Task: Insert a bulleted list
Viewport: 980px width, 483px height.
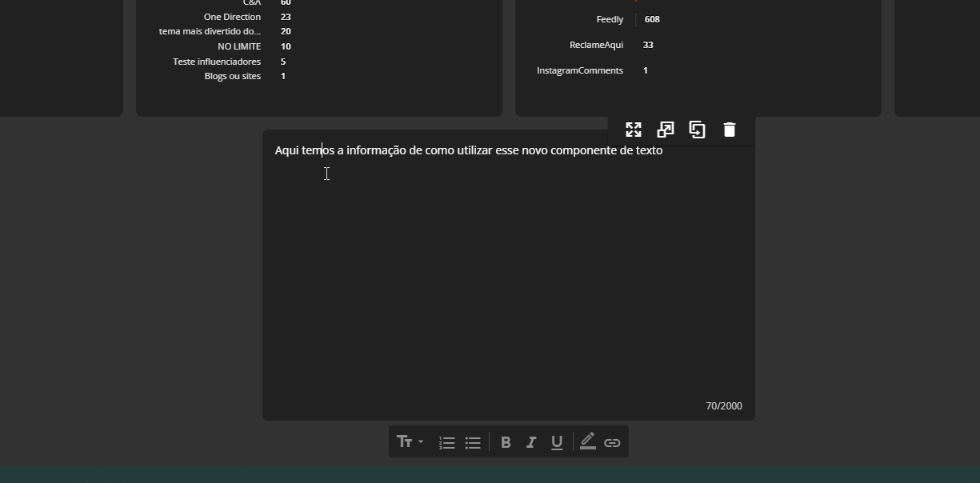Action: [473, 442]
